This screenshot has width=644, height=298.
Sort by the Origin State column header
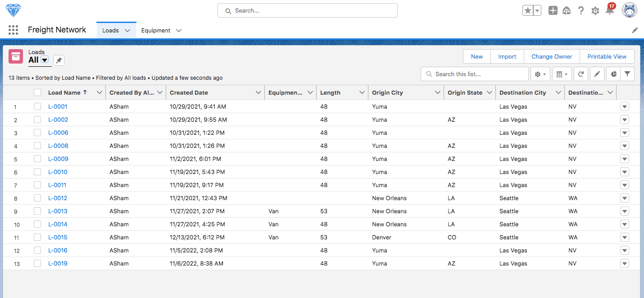pos(465,92)
